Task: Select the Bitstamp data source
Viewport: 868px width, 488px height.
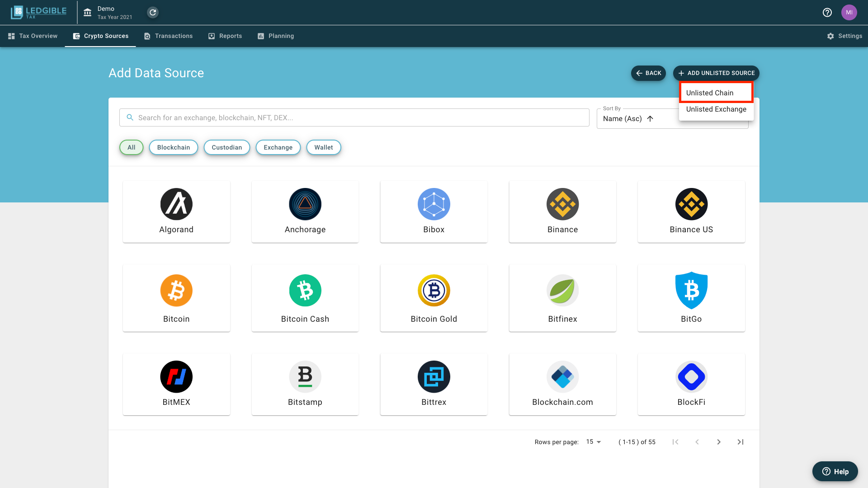Action: (305, 384)
